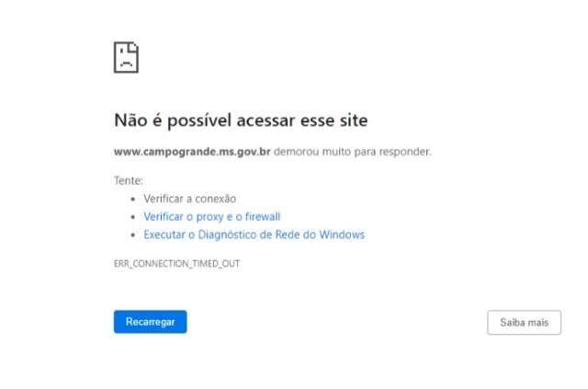
Task: Reload the page with the Recarregar button
Action: pyautogui.click(x=151, y=322)
